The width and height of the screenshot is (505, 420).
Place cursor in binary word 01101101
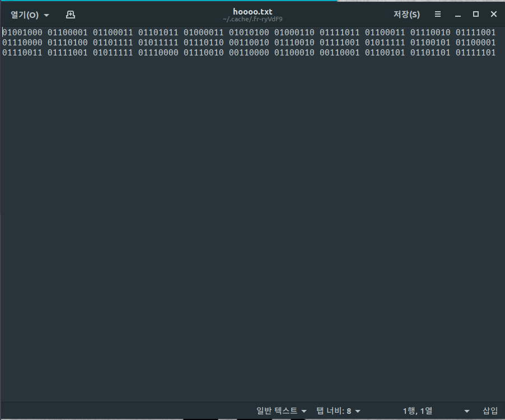[431, 53]
